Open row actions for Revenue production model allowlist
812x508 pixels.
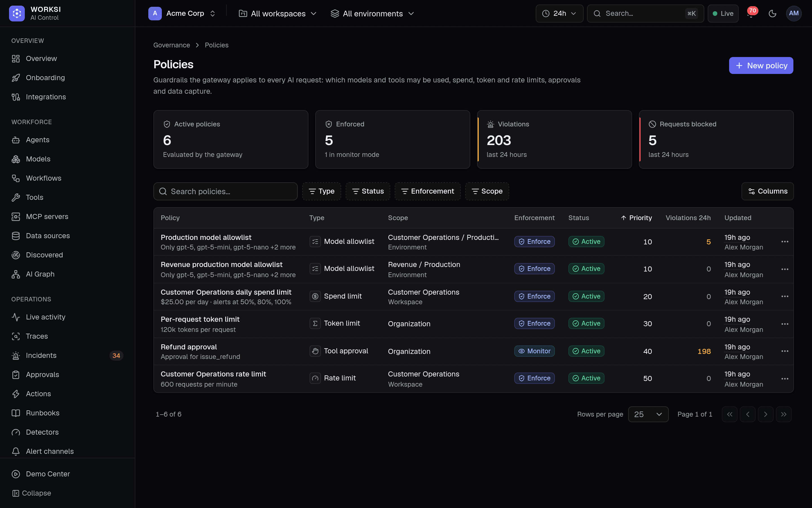(784, 269)
